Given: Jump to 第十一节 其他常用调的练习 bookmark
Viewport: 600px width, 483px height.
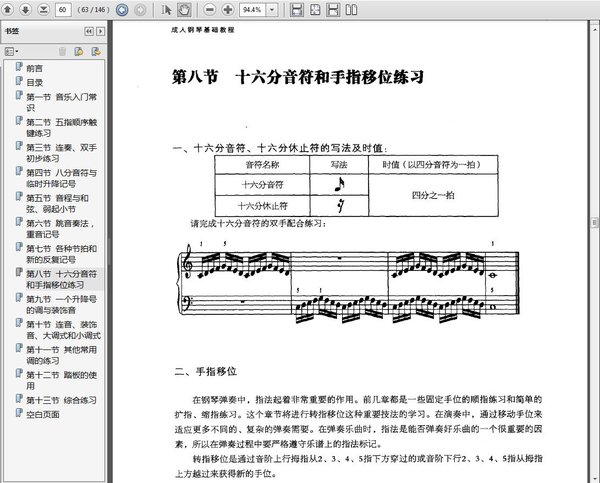Looking at the screenshot, I should coord(62,355).
